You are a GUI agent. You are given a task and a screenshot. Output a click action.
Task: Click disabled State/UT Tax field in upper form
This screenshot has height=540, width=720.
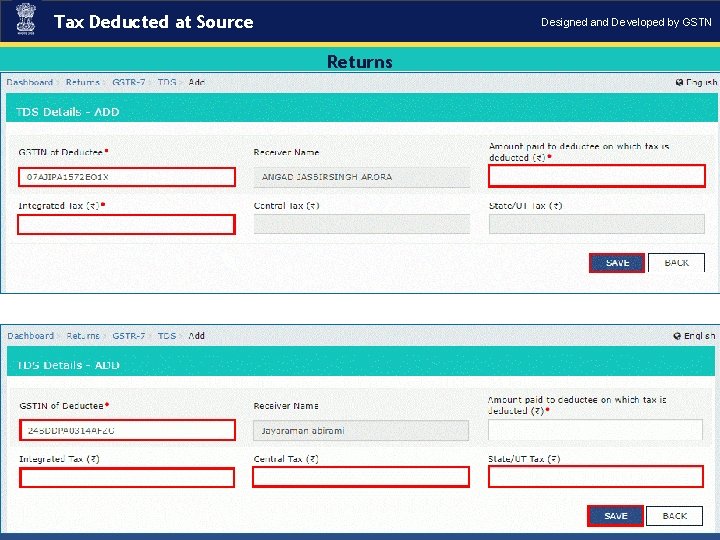pyautogui.click(x=596, y=224)
